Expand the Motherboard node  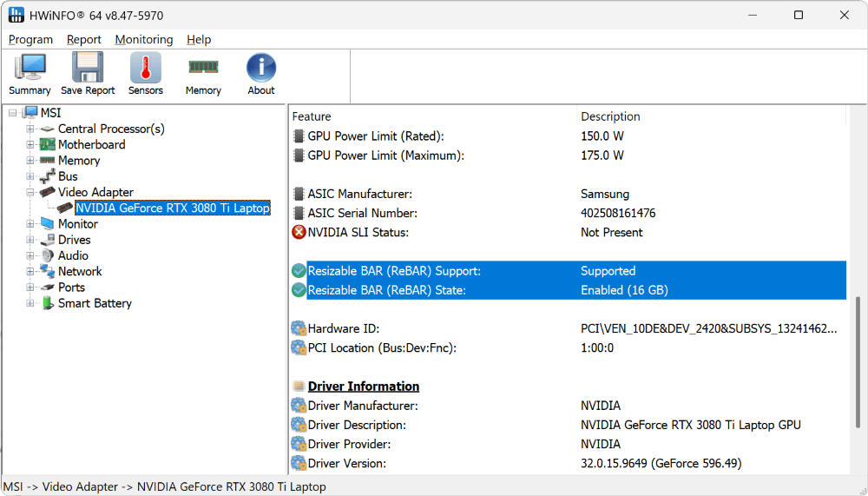(30, 145)
